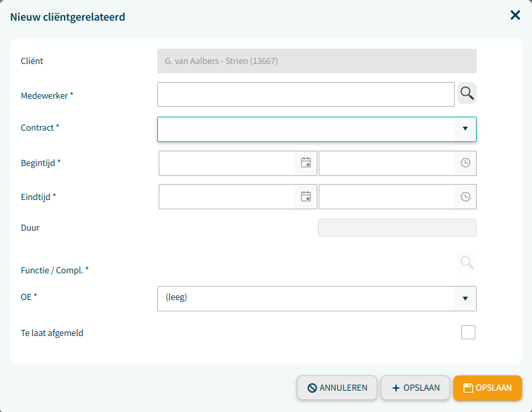
Task: Click the orange OPSLAAN save button
Action: point(487,387)
